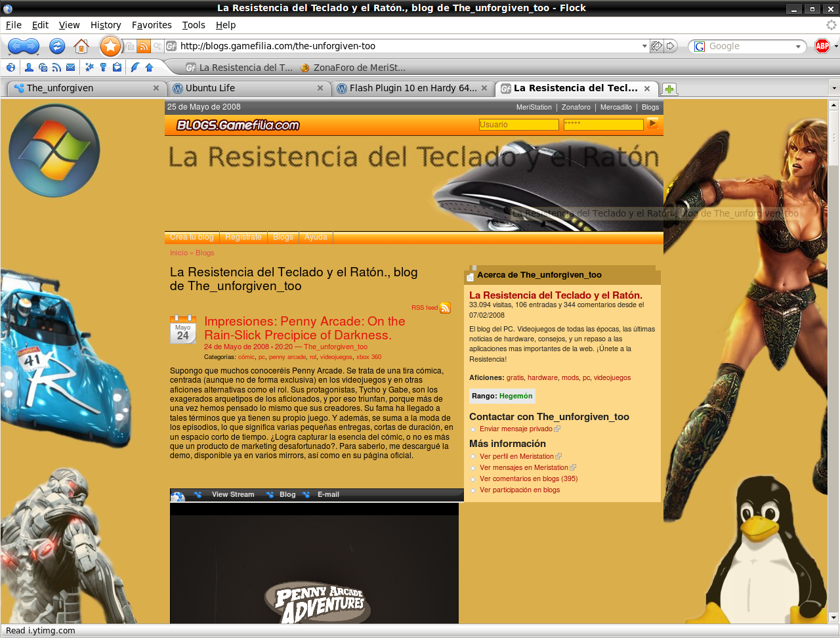Click the vertical scrollbar down arrow
840x638 pixels.
coord(834,618)
